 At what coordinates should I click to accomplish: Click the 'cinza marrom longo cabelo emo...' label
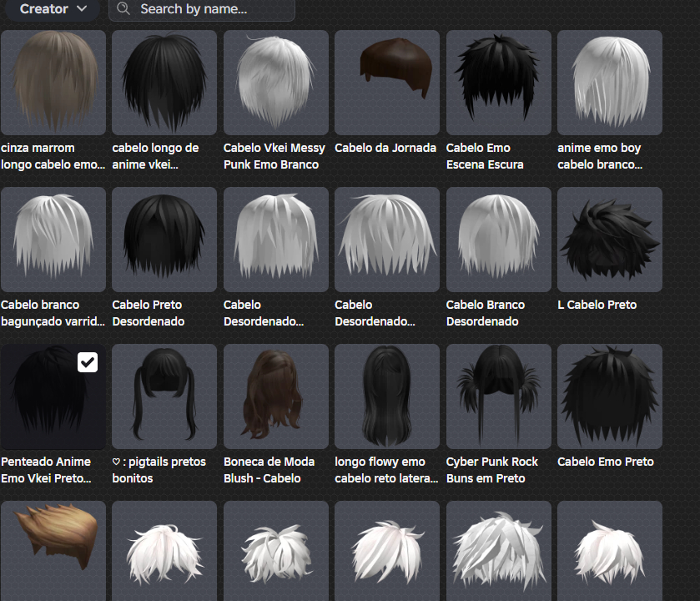click(x=53, y=156)
